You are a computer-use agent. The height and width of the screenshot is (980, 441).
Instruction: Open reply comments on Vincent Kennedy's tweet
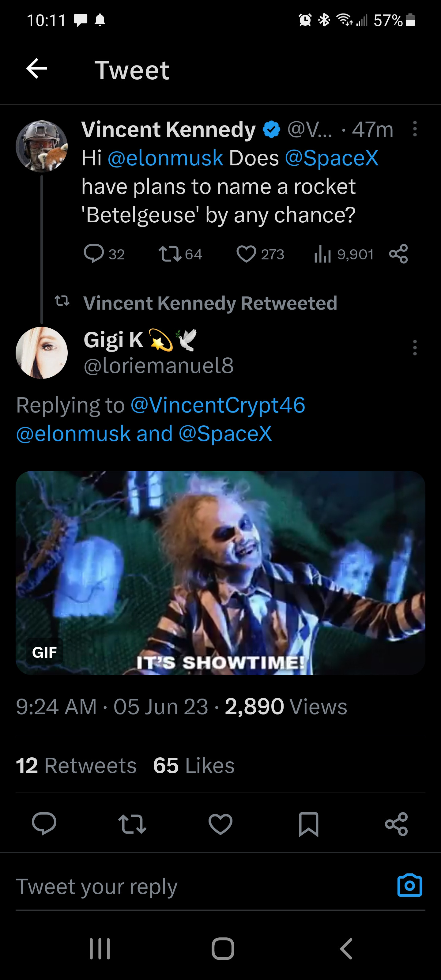[94, 254]
